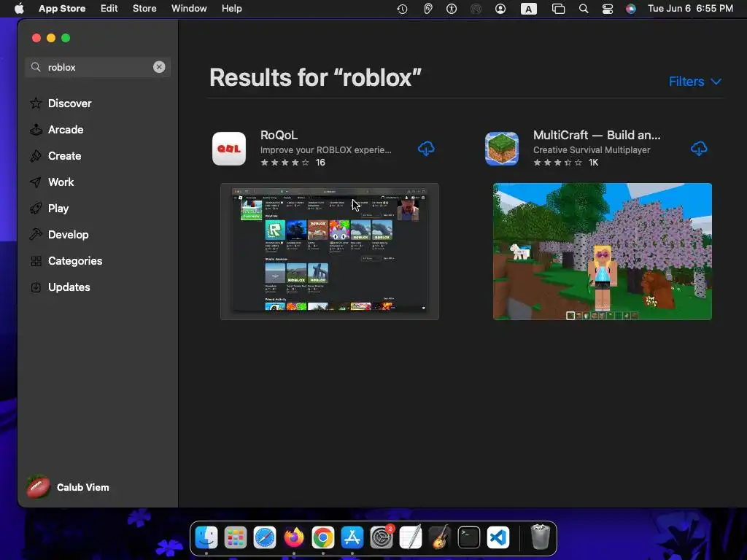This screenshot has width=747, height=560.
Task: Click 'Creative Survival Multiplayer' subtitle
Action: 592,149
